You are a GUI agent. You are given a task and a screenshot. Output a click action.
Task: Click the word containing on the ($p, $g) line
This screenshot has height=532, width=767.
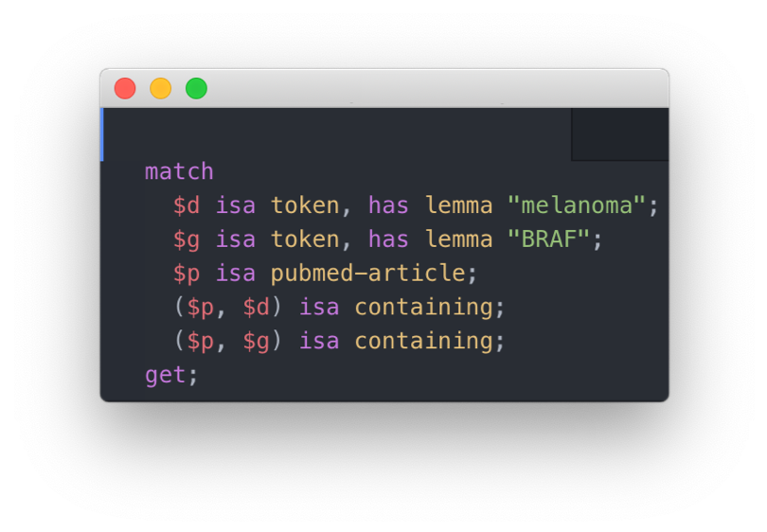pos(424,342)
